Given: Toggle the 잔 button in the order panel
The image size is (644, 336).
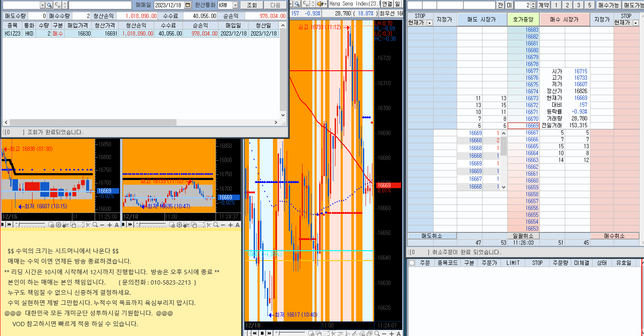Looking at the screenshot, I should coord(500,5).
